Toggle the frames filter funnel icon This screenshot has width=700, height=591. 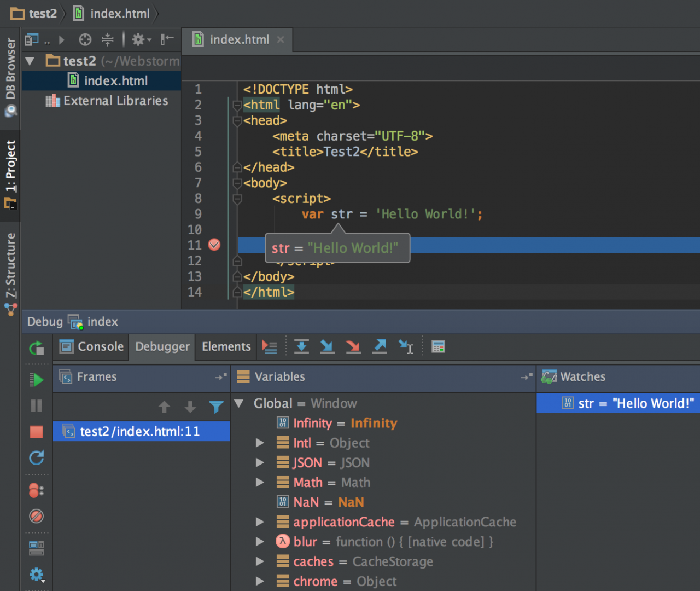point(217,407)
